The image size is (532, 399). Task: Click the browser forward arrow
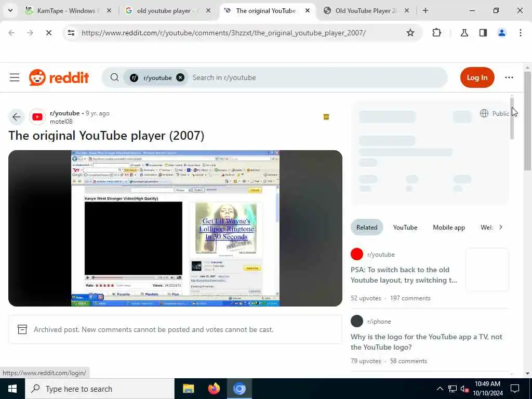click(30, 33)
